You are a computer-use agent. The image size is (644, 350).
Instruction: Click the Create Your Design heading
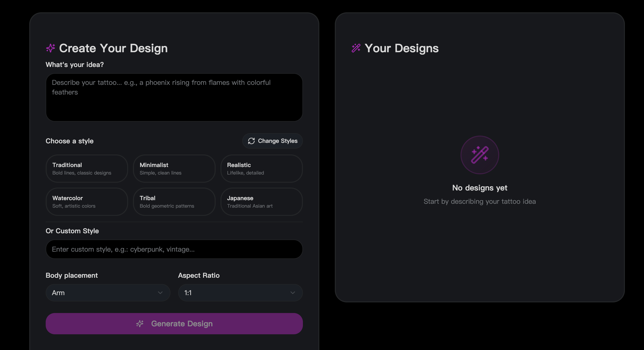click(113, 48)
